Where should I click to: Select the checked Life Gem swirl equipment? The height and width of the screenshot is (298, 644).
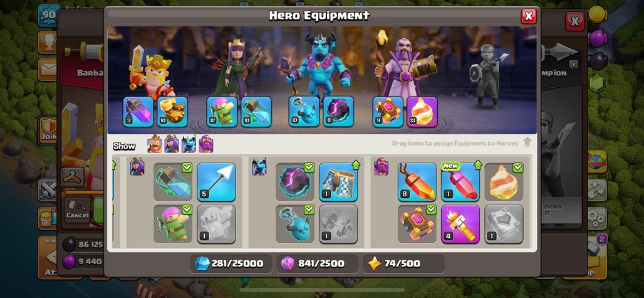[504, 182]
